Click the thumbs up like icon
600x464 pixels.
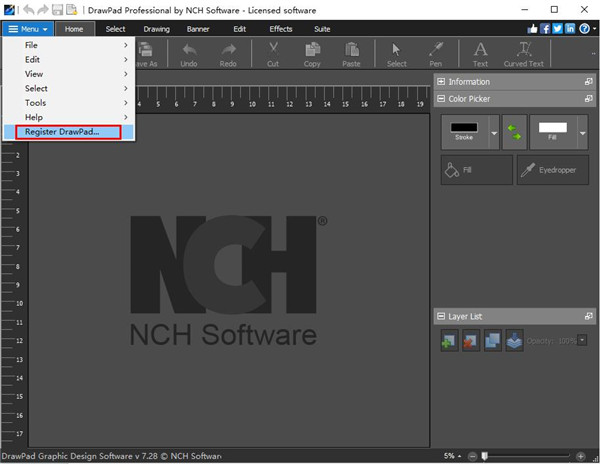(x=532, y=29)
